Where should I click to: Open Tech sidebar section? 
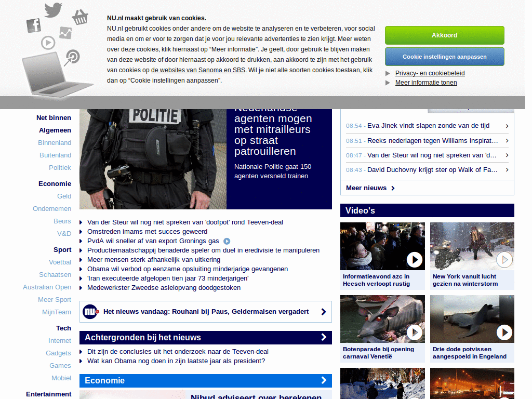point(63,328)
